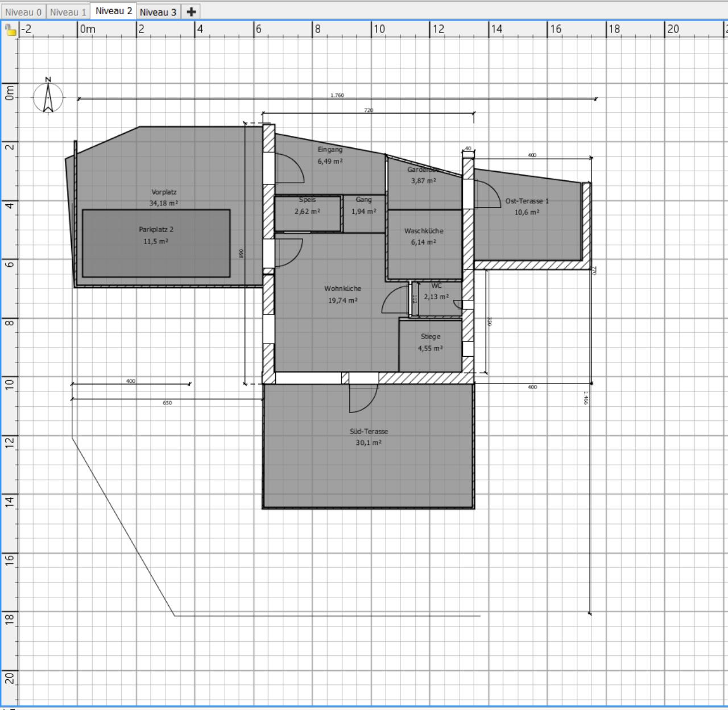
Task: Click the 19,74 m² area value
Action: [343, 300]
